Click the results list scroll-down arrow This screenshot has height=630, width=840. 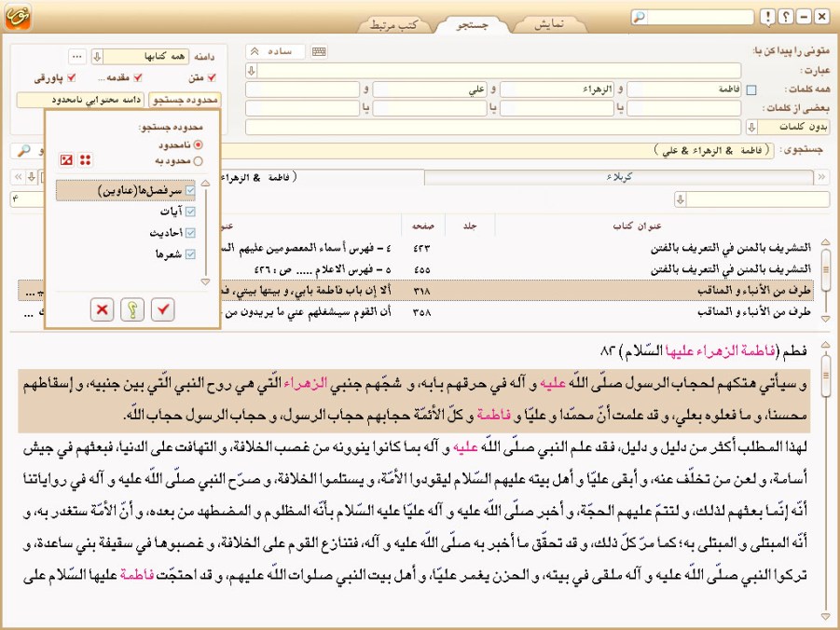point(825,319)
